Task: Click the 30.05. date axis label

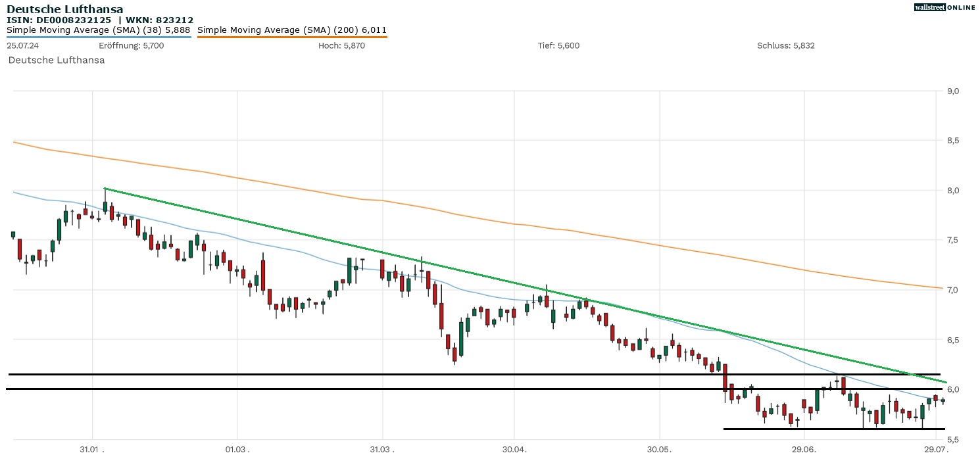Action: coord(658,449)
